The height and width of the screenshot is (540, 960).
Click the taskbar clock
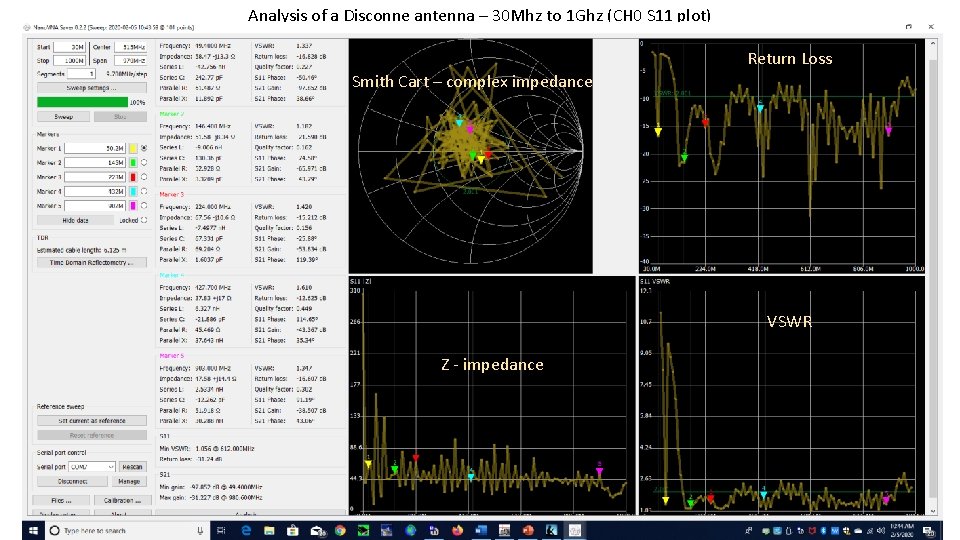coord(901,530)
